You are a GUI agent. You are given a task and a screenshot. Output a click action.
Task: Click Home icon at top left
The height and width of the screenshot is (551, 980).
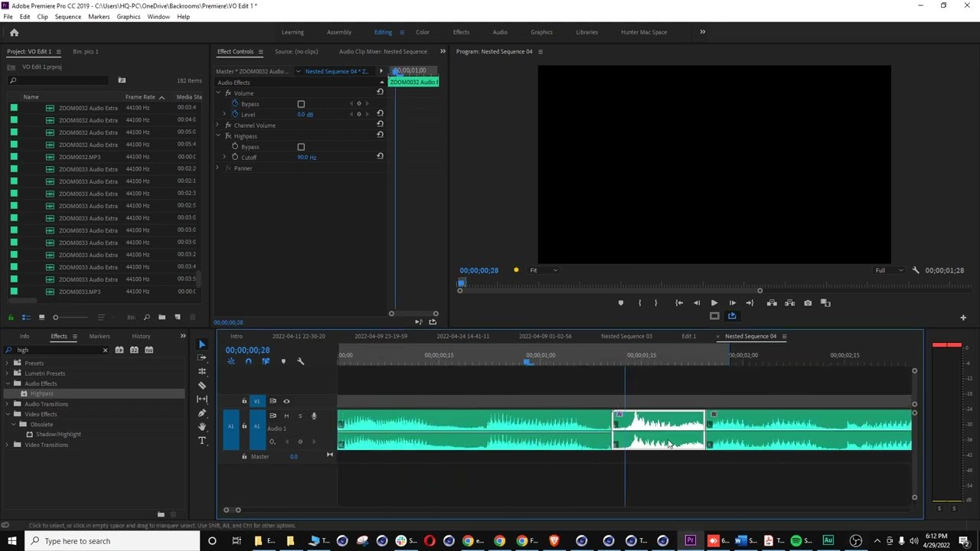(14, 32)
